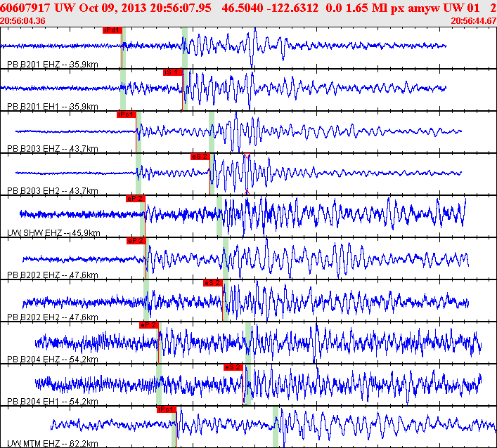Click the magnitude 1.65 Ml in the header

tap(367, 8)
